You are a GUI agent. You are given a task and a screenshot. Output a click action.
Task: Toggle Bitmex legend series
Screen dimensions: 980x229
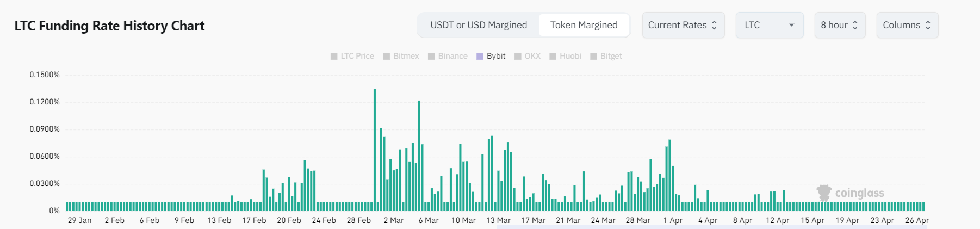(x=401, y=56)
